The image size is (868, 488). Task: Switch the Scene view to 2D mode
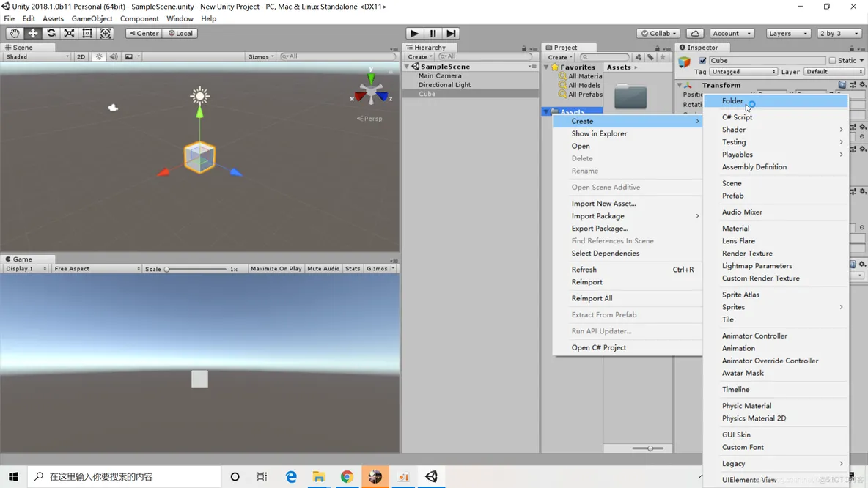(x=81, y=56)
